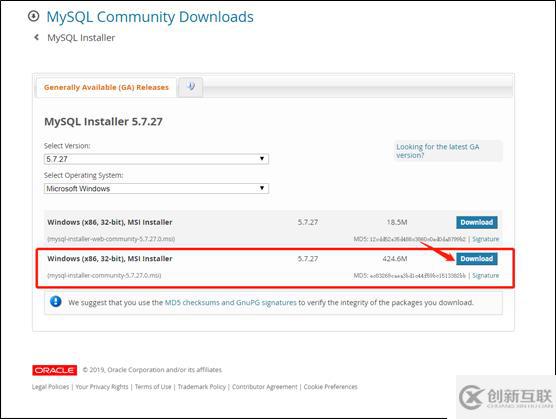Viewport: 556px width, 419px height.
Task: Click the MySQL Installer 5.7.27 heading text
Action: pyautogui.click(x=103, y=122)
